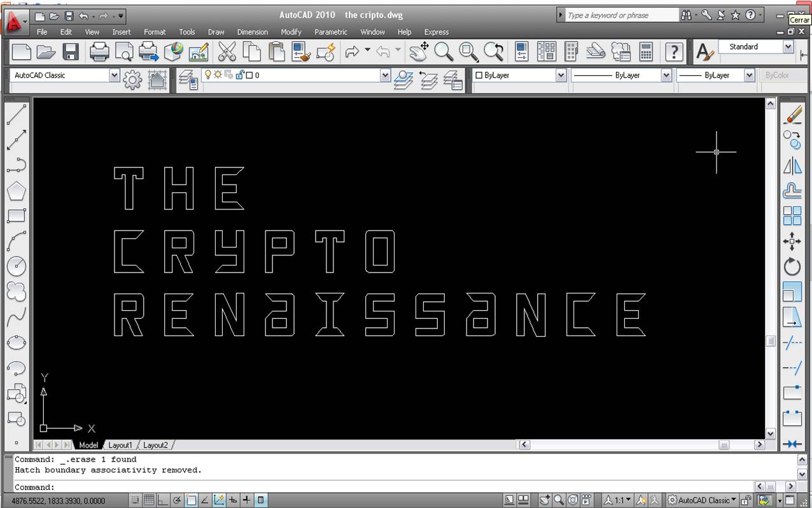Open the Properties palette icon

[x=522, y=52]
